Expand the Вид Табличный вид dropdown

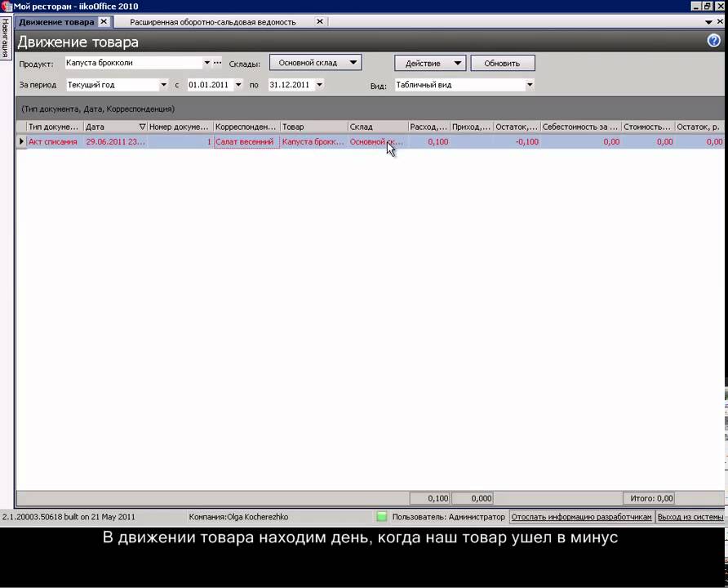pyautogui.click(x=530, y=85)
